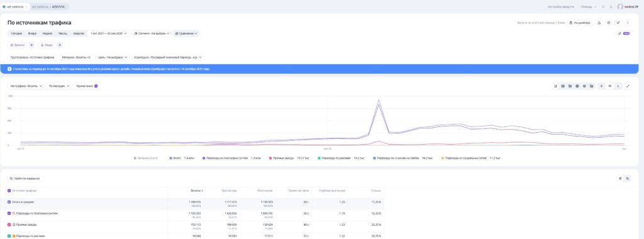
Task: Toggle header checkbox Источник трафика
Action: tap(9, 191)
